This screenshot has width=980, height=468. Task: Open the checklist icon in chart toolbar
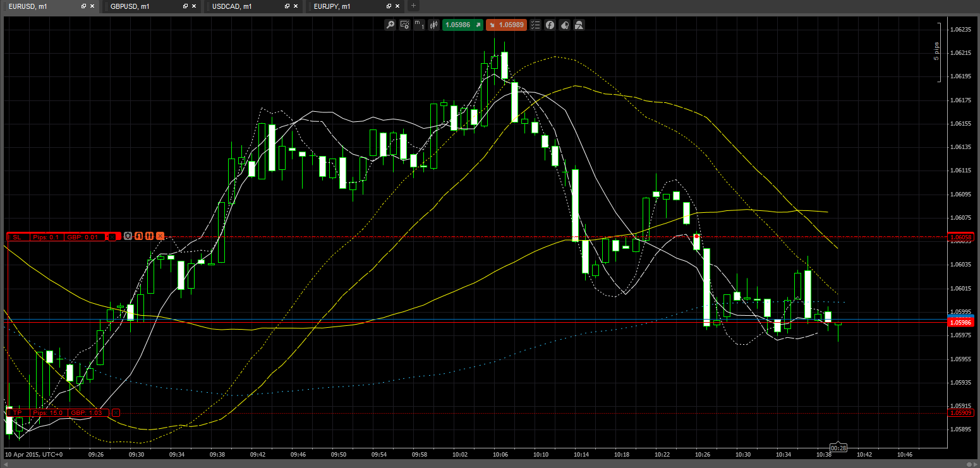point(536,25)
